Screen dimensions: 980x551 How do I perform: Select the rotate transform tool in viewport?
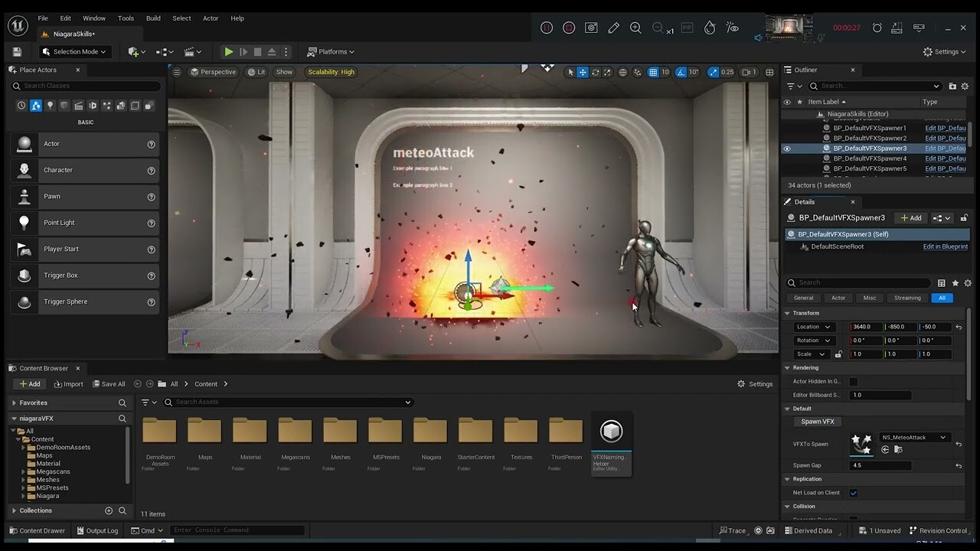[x=595, y=72]
